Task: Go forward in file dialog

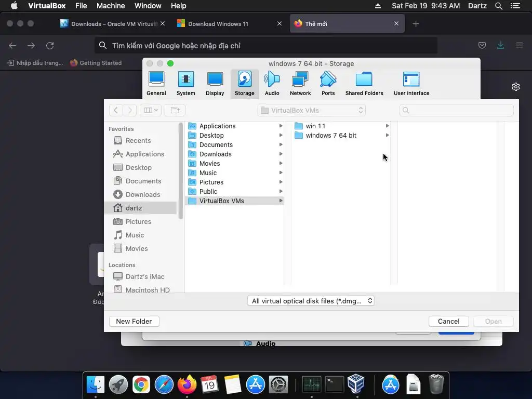Action: click(129, 110)
